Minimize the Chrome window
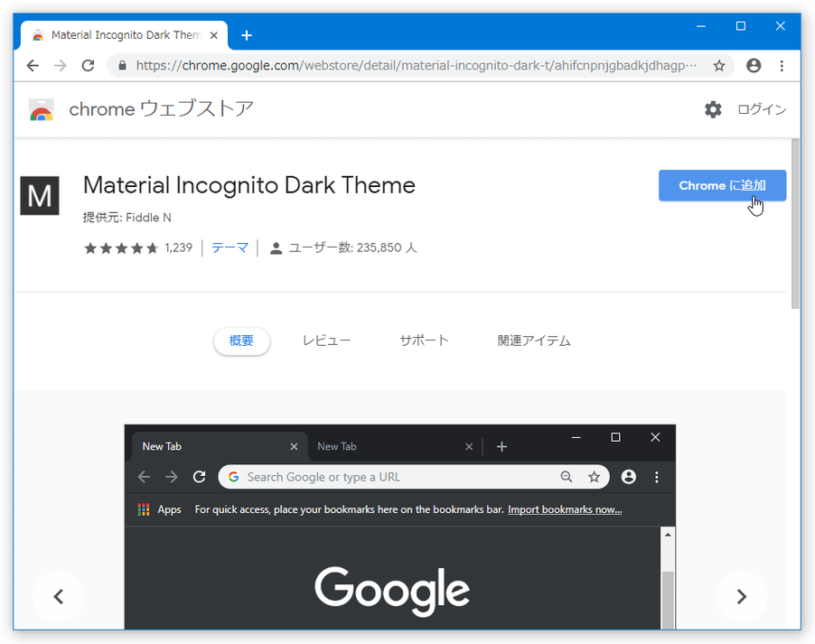 (x=701, y=26)
